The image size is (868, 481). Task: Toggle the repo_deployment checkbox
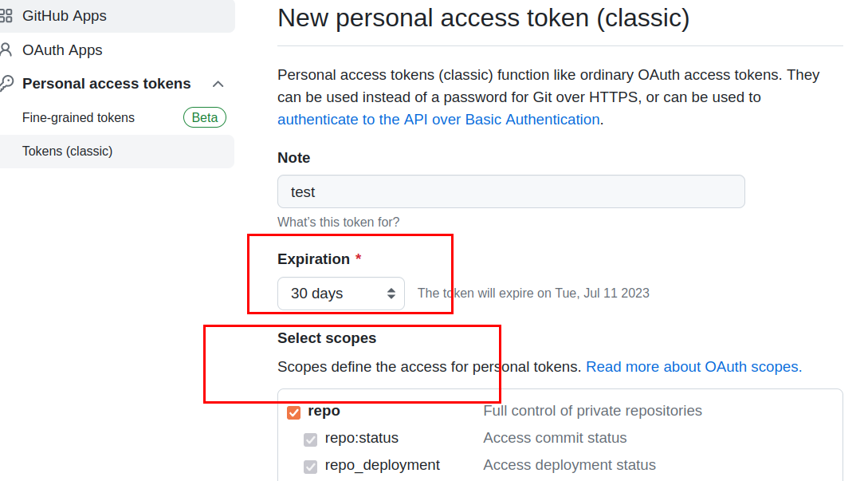[310, 467]
